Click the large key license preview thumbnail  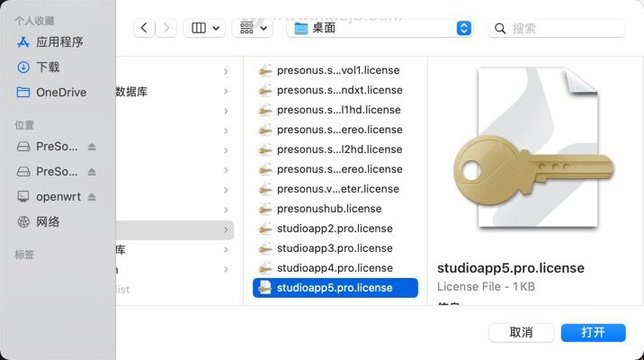point(534,148)
